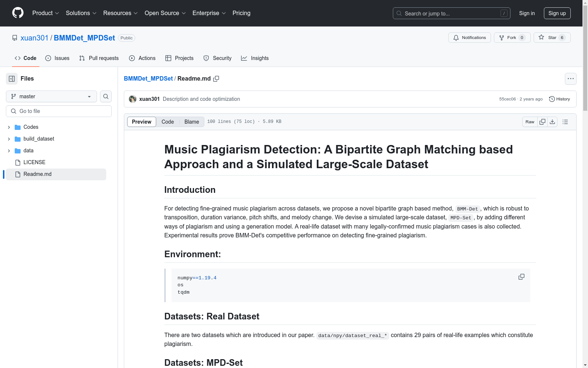Image resolution: width=588 pixels, height=368 pixels.
Task: Switch to Blame view
Action: click(191, 122)
